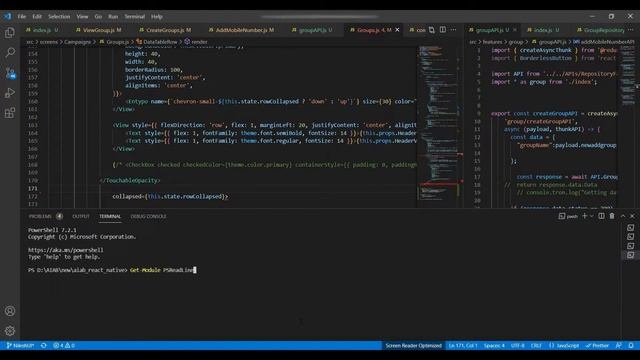The width and height of the screenshot is (640, 360).
Task: Open the Help menu
Action: pos(157,17)
